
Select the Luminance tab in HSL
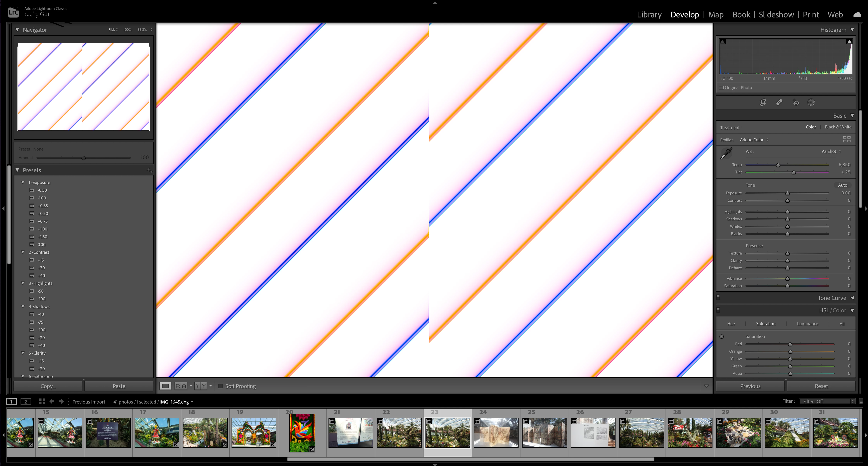[807, 324]
